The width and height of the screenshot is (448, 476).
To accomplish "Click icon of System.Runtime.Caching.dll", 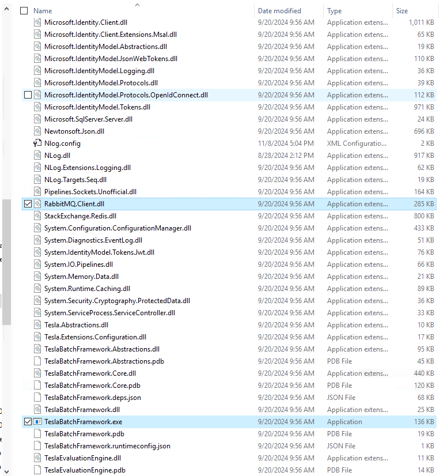I will 37,289.
